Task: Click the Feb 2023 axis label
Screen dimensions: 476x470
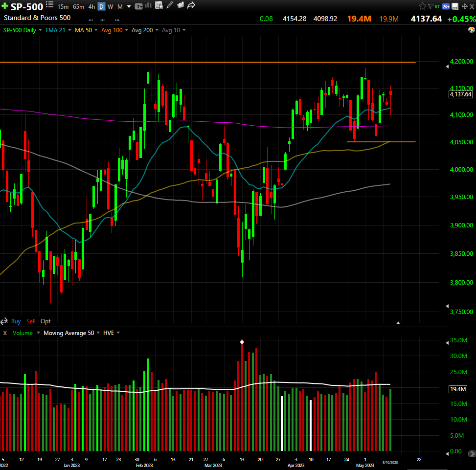Action: click(x=144, y=466)
